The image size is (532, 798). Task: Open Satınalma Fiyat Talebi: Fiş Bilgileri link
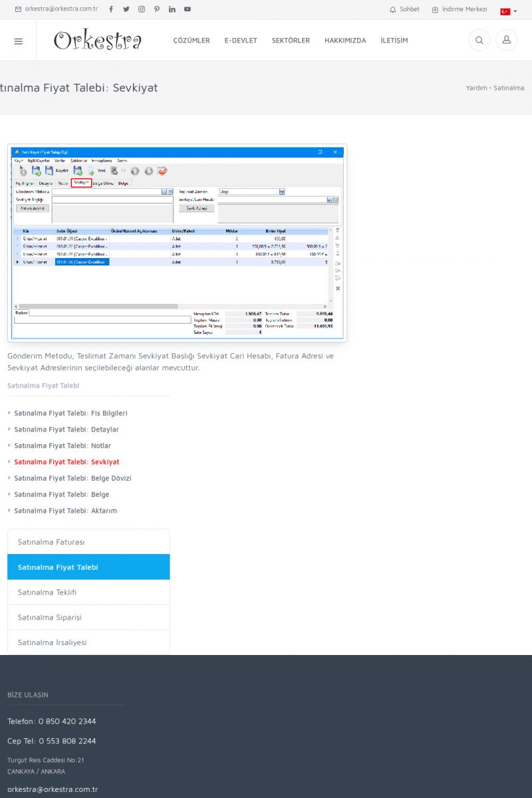pos(70,413)
